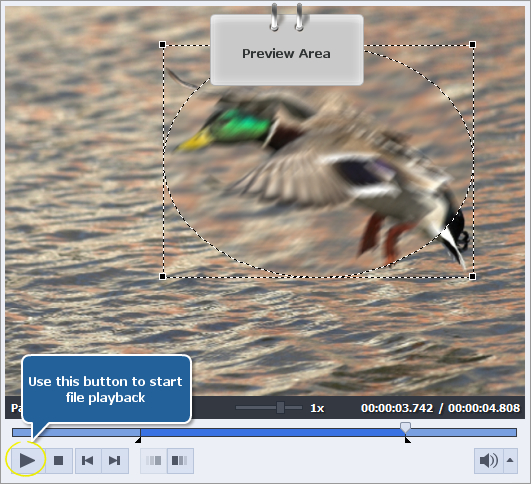Viewport: 531px width, 484px height.
Task: Select the timeline playhead thumb
Action: 405,428
